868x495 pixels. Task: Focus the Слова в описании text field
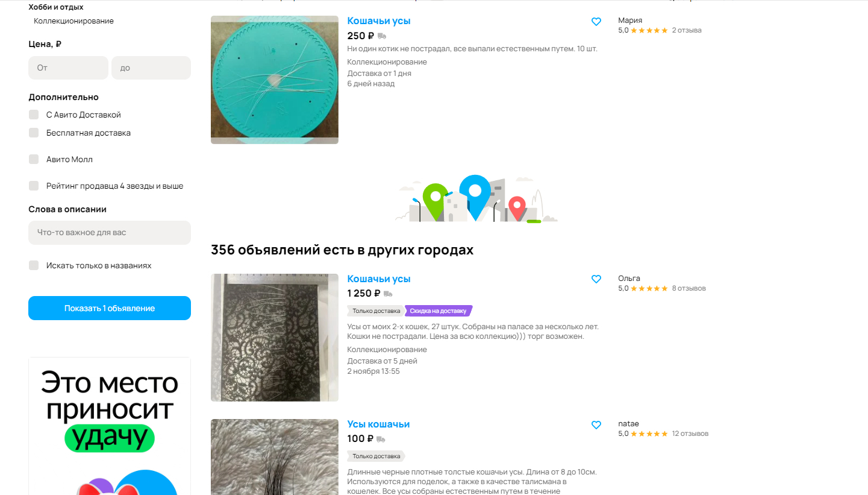pyautogui.click(x=110, y=233)
